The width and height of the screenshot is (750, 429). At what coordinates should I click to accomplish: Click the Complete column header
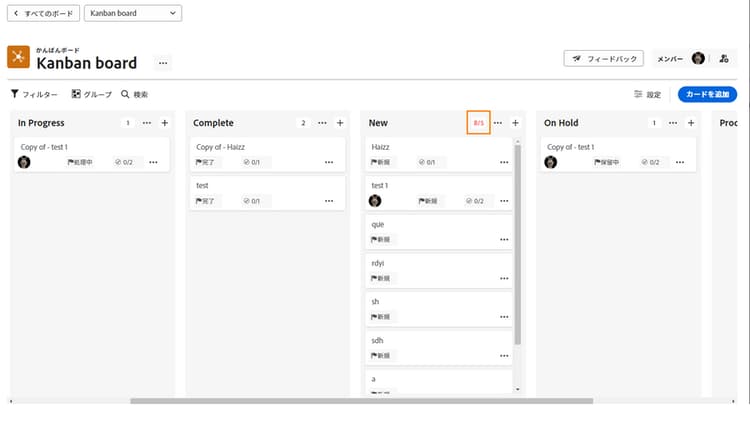point(213,123)
